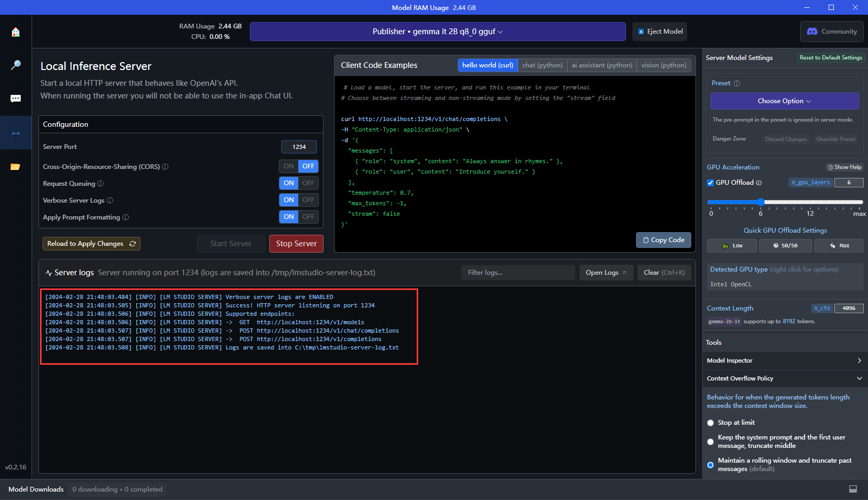Click the Stop Server button
Image resolution: width=868 pixels, height=500 pixels.
296,244
